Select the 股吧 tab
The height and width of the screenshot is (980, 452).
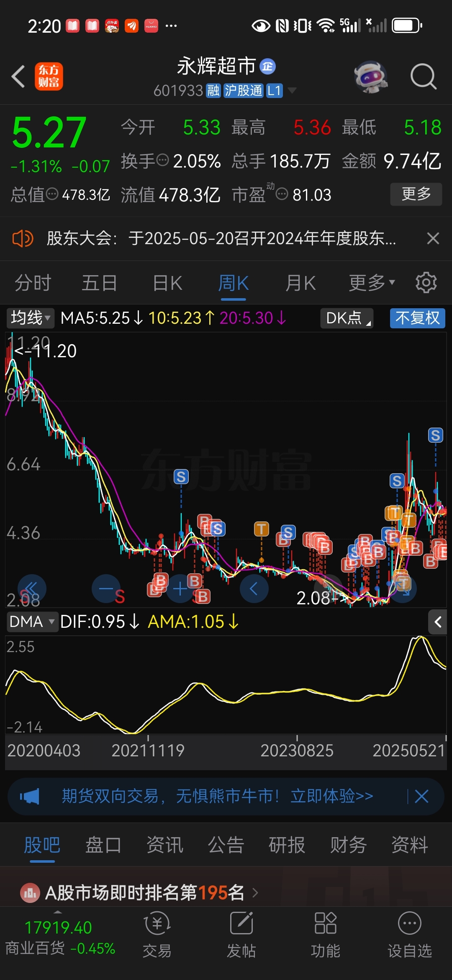click(42, 845)
